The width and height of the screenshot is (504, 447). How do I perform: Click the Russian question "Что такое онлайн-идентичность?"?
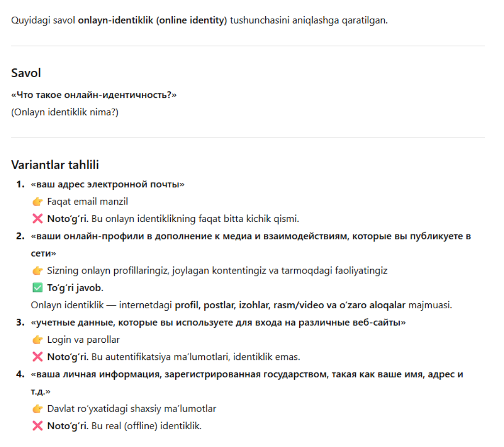pos(94,94)
